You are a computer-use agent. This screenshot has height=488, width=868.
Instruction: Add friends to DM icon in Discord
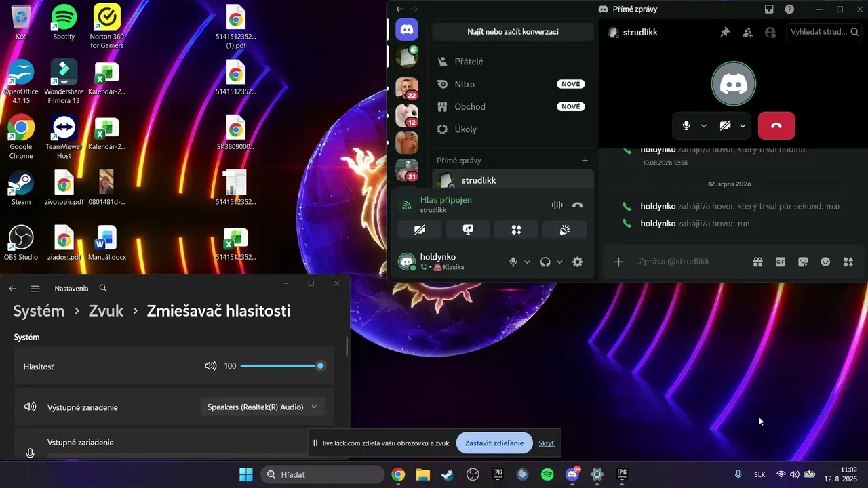tap(747, 32)
